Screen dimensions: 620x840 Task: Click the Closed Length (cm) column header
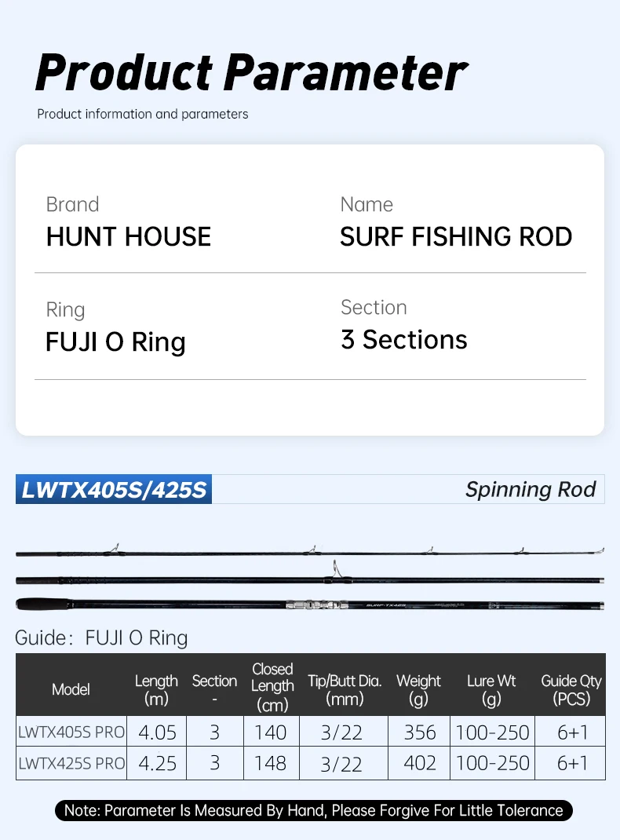[272, 686]
